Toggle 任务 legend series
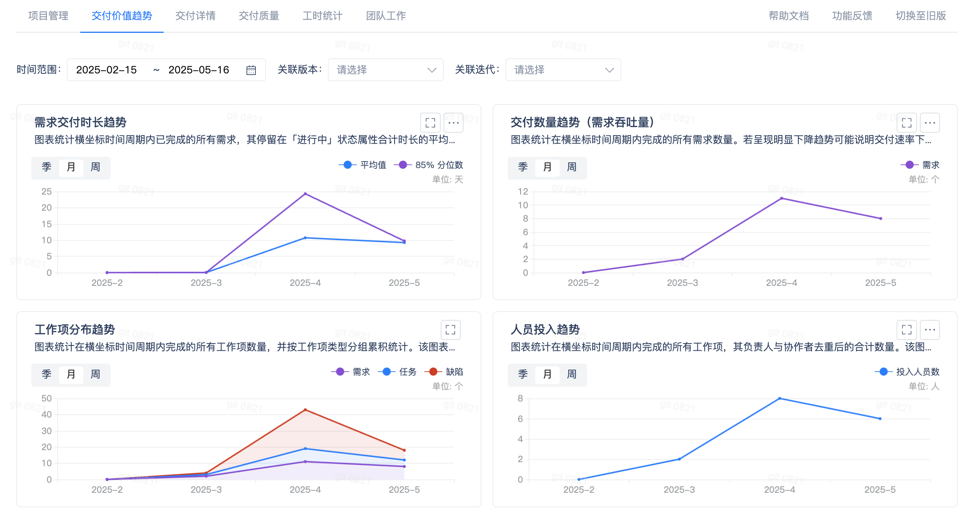The height and width of the screenshot is (530, 980). [x=397, y=372]
